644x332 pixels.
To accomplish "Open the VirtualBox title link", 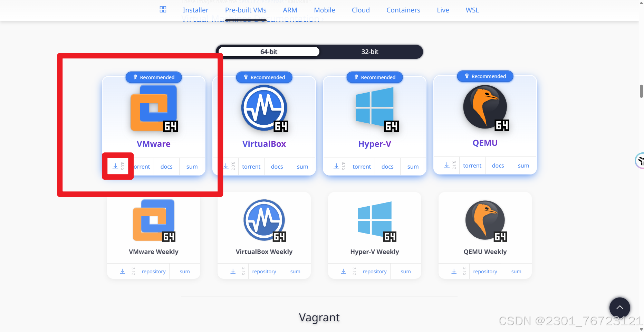I will point(264,144).
